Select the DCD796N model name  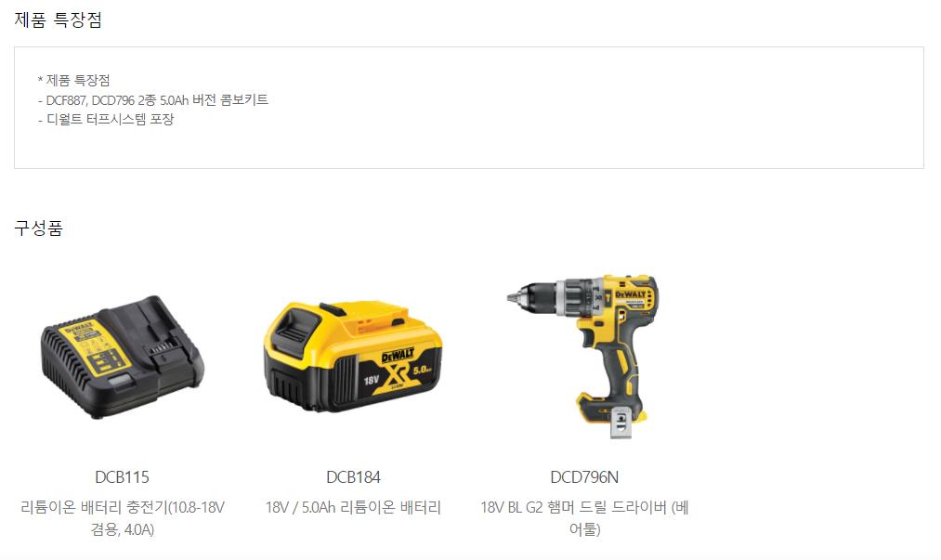pyautogui.click(x=584, y=477)
